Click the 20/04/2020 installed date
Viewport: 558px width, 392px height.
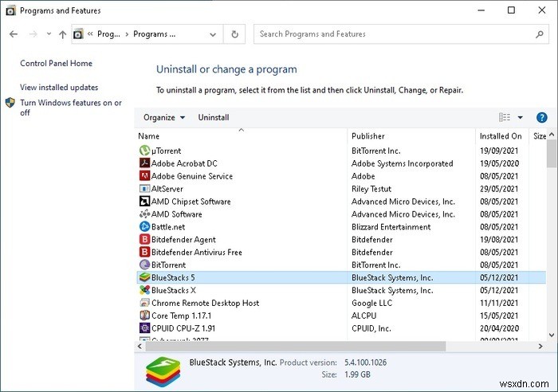click(x=499, y=328)
